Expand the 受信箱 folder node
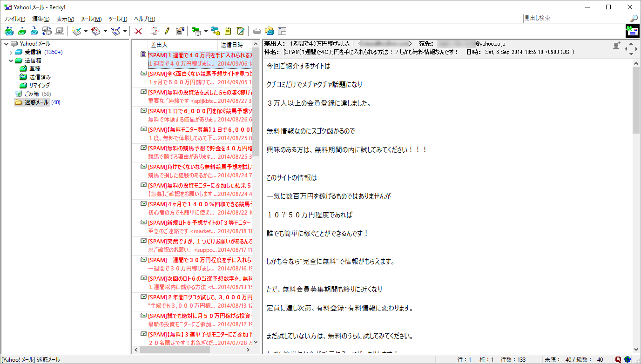The width and height of the screenshot is (641, 364). click(11, 52)
